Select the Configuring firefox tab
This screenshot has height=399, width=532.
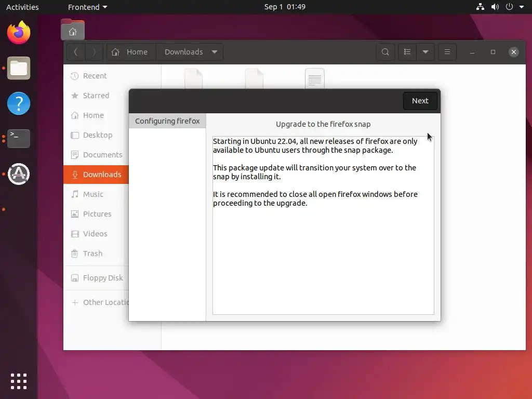[167, 121]
